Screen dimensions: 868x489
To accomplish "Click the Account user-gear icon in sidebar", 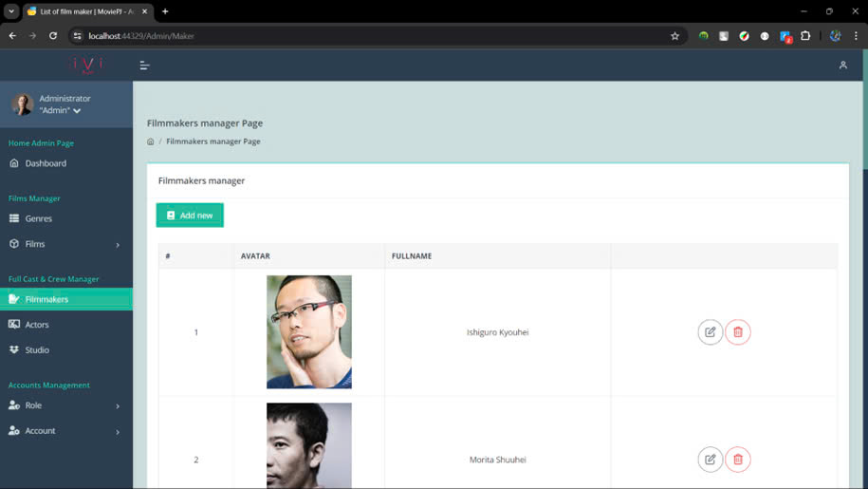I will [x=14, y=430].
